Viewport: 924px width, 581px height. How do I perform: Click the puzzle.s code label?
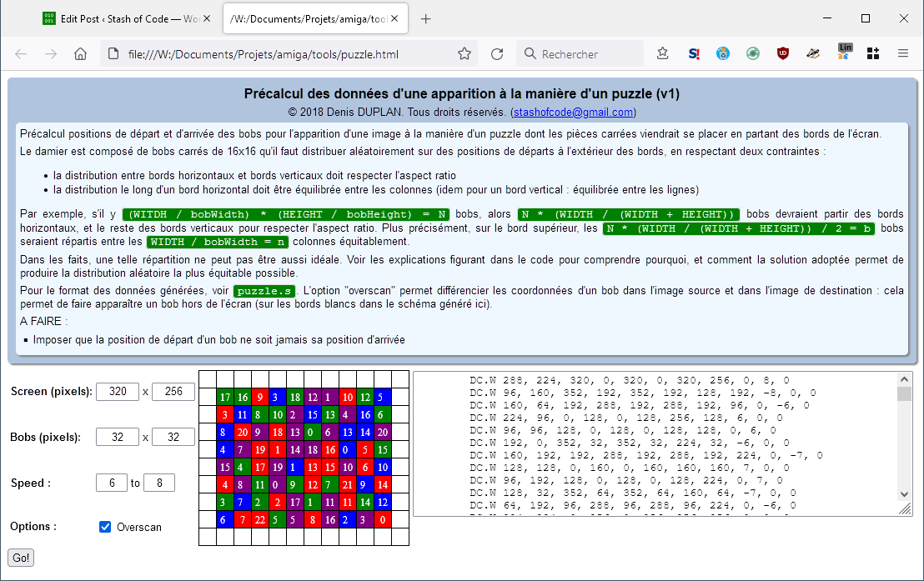pos(264,291)
